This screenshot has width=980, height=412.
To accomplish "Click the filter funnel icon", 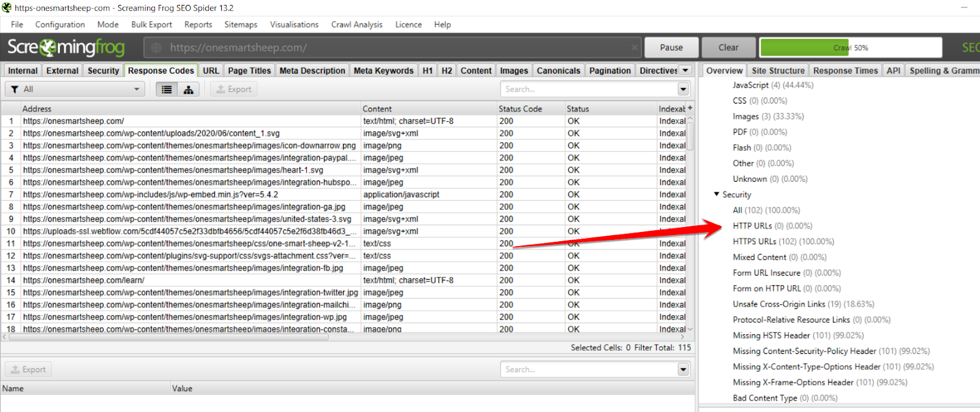I will [x=15, y=89].
